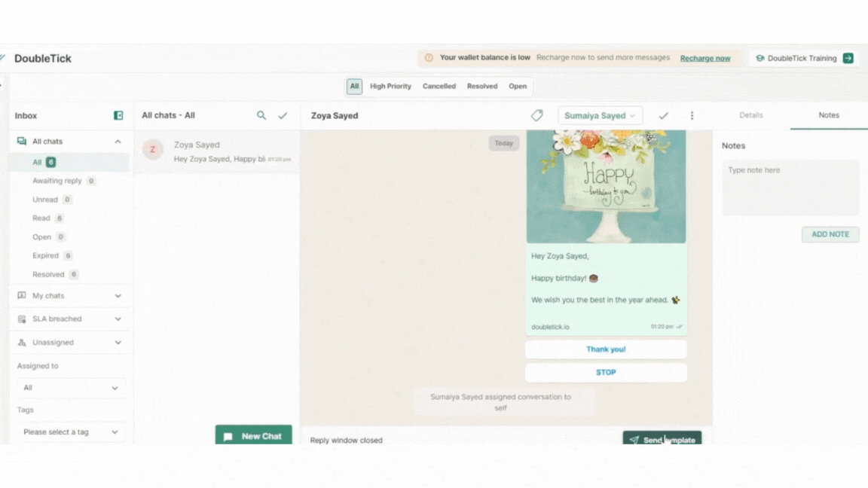Open the Please select a tag dropdown

click(71, 432)
